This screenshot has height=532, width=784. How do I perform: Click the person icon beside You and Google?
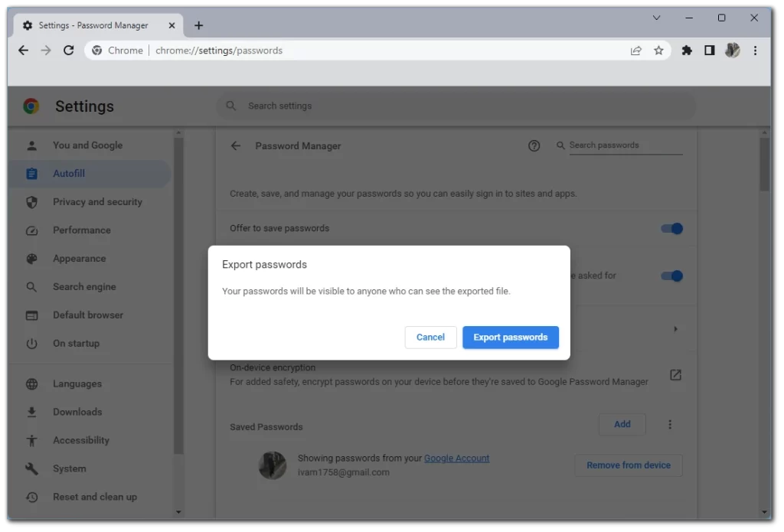[31, 145]
